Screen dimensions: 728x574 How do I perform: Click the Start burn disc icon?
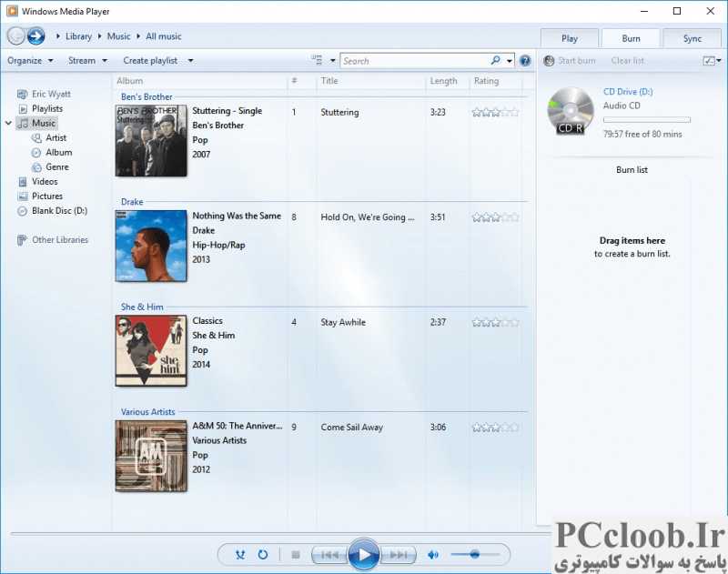tap(549, 61)
